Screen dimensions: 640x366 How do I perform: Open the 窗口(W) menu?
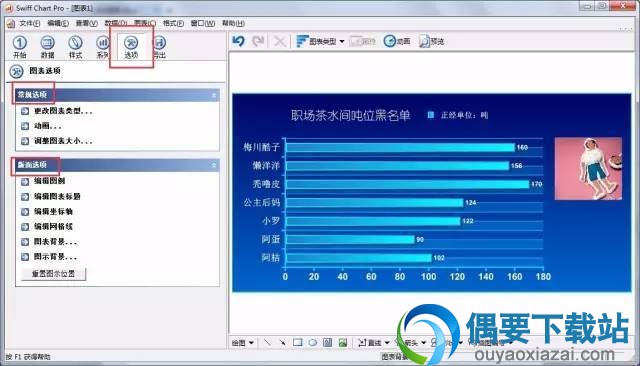coord(203,23)
